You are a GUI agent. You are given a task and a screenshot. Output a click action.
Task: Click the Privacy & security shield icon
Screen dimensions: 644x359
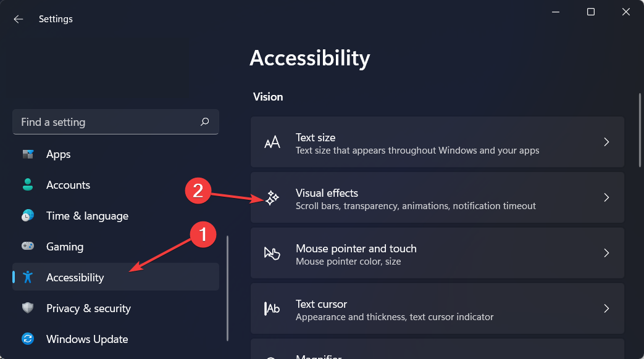28,308
